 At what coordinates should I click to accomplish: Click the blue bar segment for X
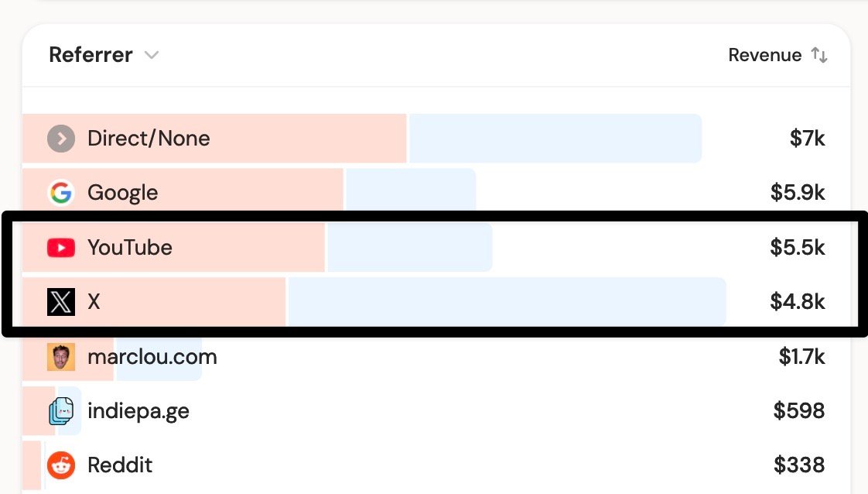click(507, 302)
